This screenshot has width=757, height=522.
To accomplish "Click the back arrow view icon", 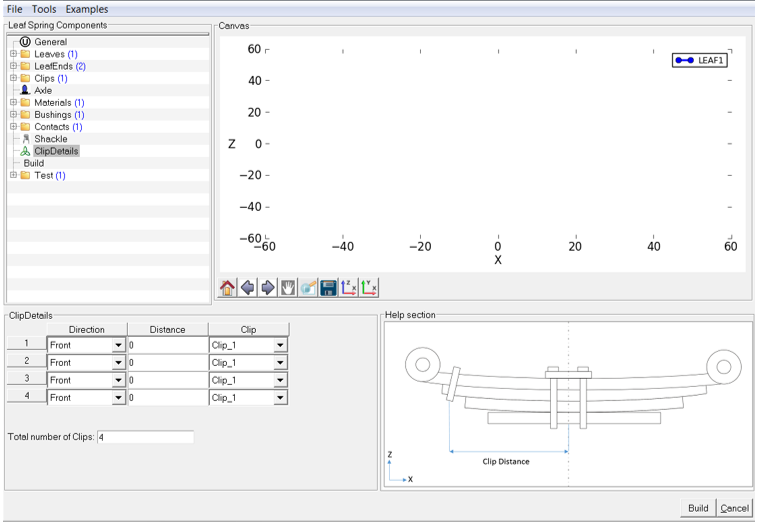I will tap(247, 288).
